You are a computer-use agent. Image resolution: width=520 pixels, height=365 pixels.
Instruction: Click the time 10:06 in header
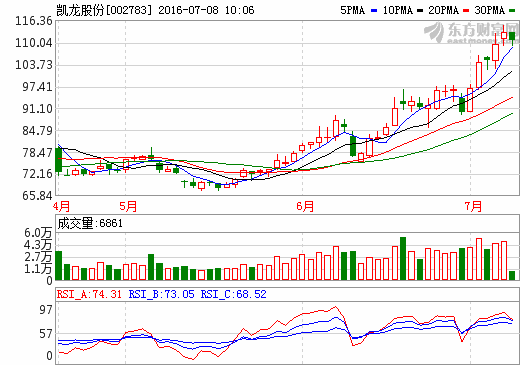coord(239,10)
